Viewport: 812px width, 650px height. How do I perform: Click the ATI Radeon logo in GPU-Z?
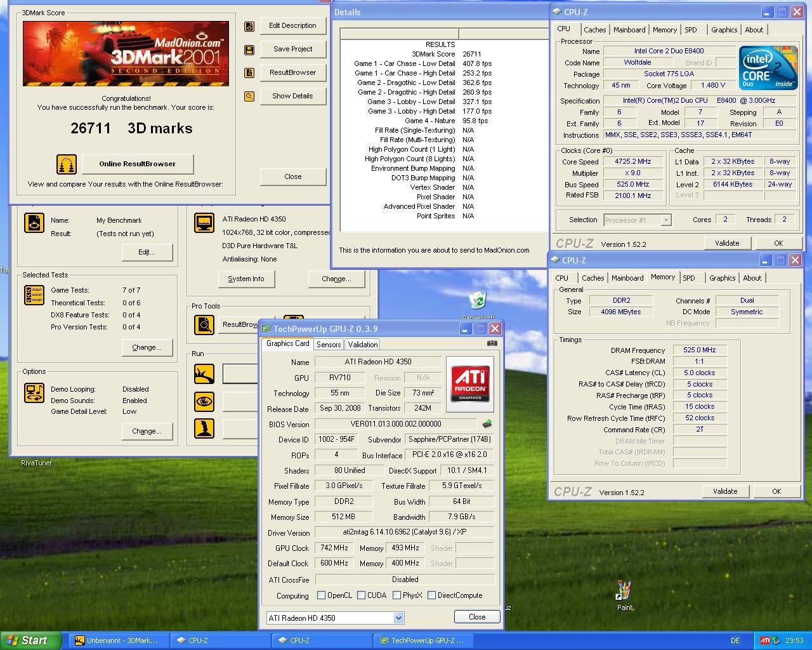[x=470, y=383]
